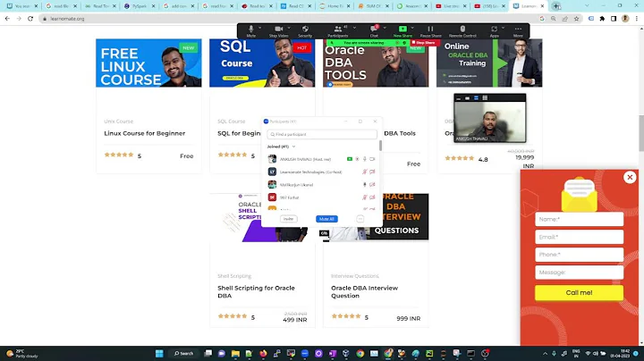Open Chrome extensions puzzle icon

coord(602,19)
